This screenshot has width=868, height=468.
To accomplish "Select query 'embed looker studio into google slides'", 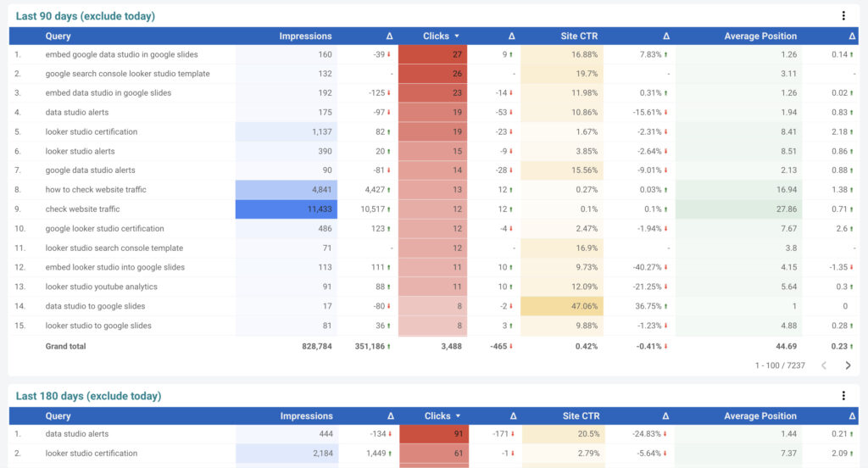I will click(x=114, y=267).
